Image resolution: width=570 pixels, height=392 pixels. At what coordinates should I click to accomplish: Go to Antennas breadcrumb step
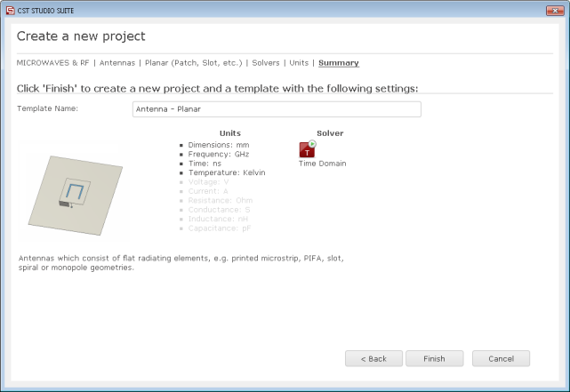point(117,63)
